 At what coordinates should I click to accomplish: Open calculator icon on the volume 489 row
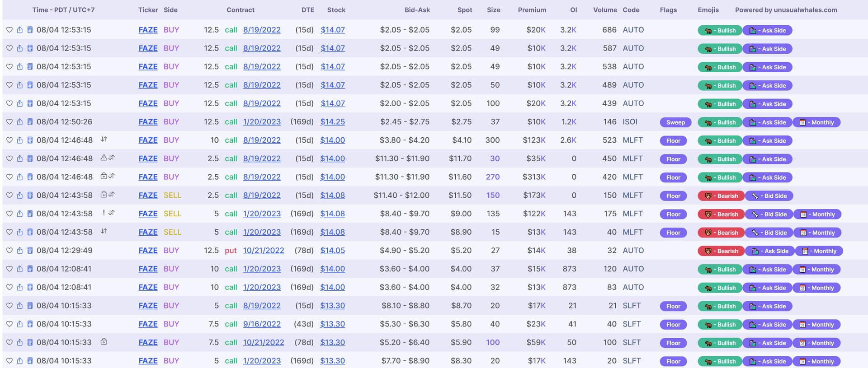[30, 85]
